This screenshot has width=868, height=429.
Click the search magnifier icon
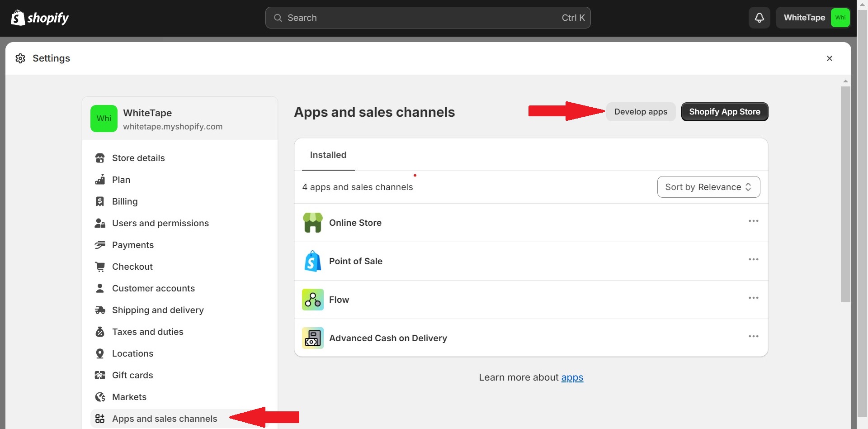click(x=278, y=18)
